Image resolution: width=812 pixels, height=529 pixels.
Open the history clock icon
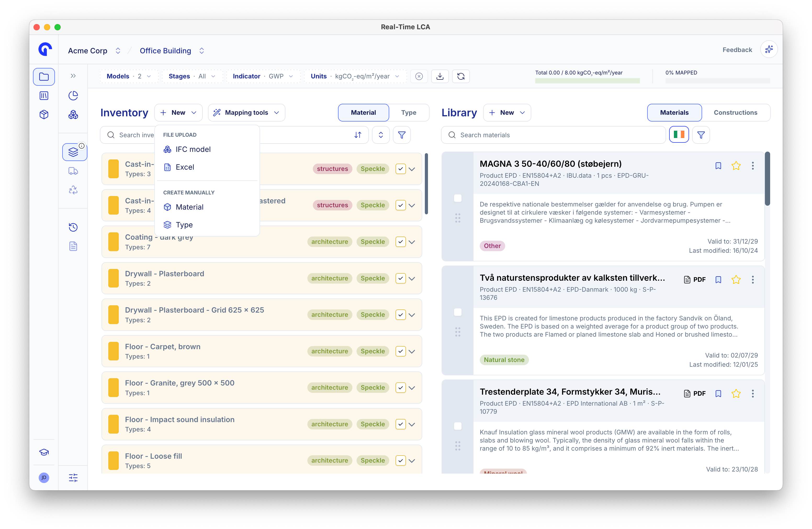(x=73, y=227)
